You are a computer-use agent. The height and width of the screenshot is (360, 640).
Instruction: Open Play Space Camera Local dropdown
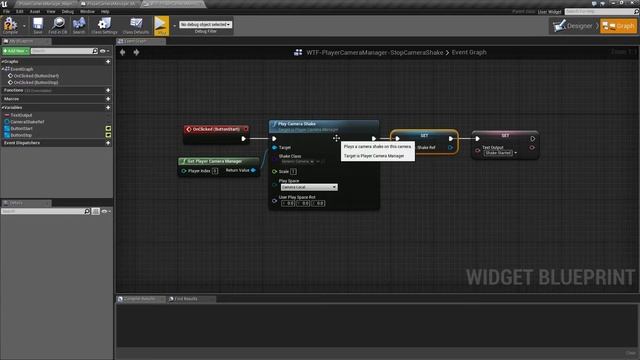tap(309, 187)
